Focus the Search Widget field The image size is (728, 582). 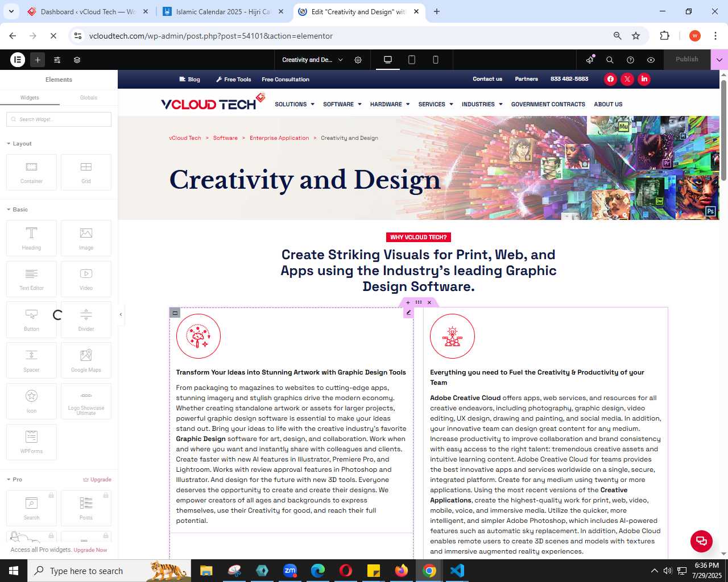coord(59,119)
